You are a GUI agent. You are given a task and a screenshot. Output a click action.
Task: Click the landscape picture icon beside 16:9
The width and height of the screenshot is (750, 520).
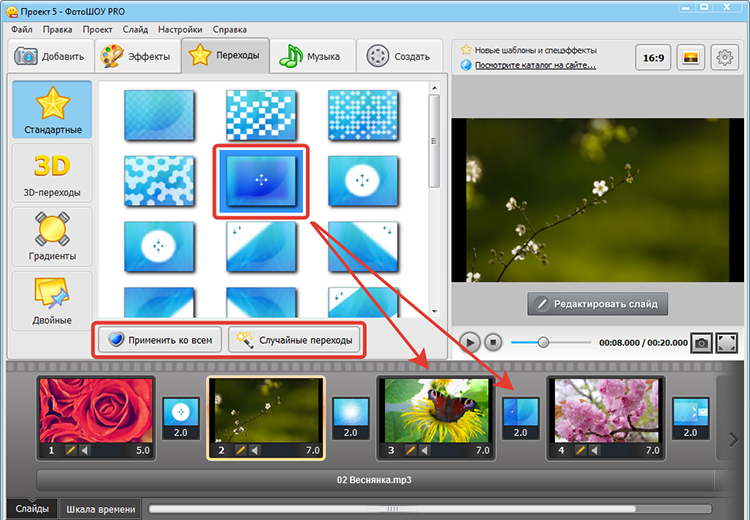(x=690, y=58)
